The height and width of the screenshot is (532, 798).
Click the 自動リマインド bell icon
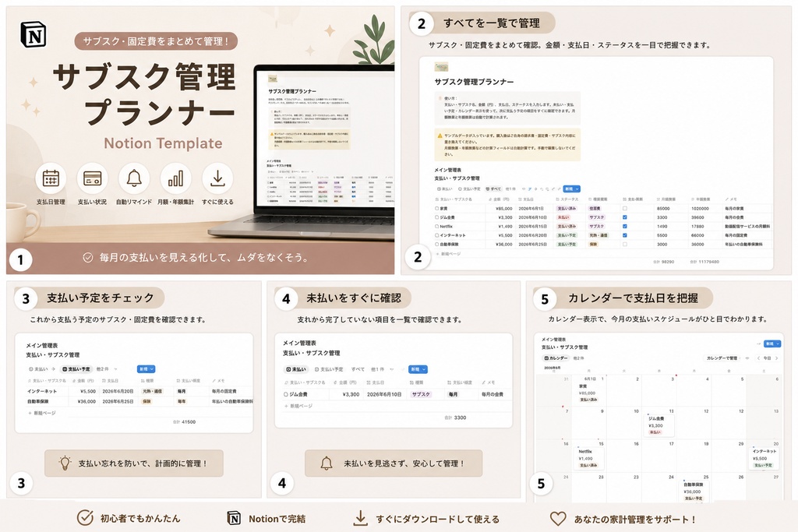[x=134, y=178]
